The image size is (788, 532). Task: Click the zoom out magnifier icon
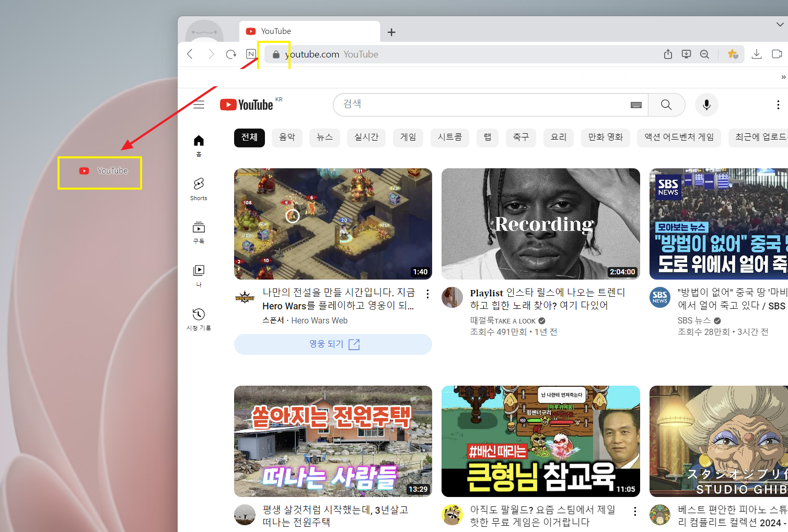pyautogui.click(x=704, y=54)
